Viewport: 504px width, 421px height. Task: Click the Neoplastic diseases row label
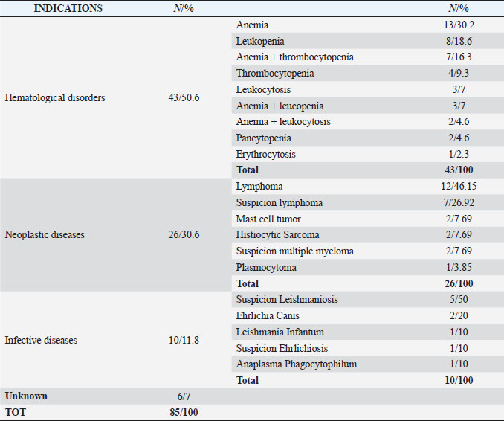(x=45, y=235)
